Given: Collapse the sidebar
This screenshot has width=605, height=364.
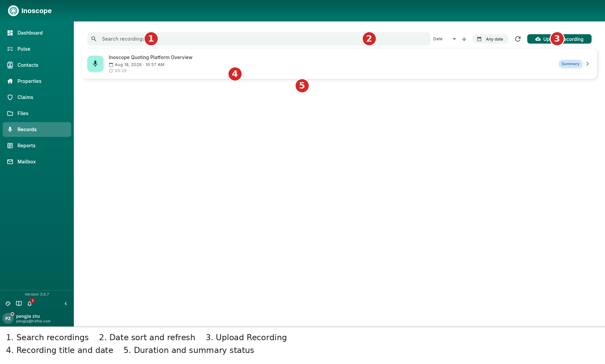Looking at the screenshot, I should (x=66, y=304).
